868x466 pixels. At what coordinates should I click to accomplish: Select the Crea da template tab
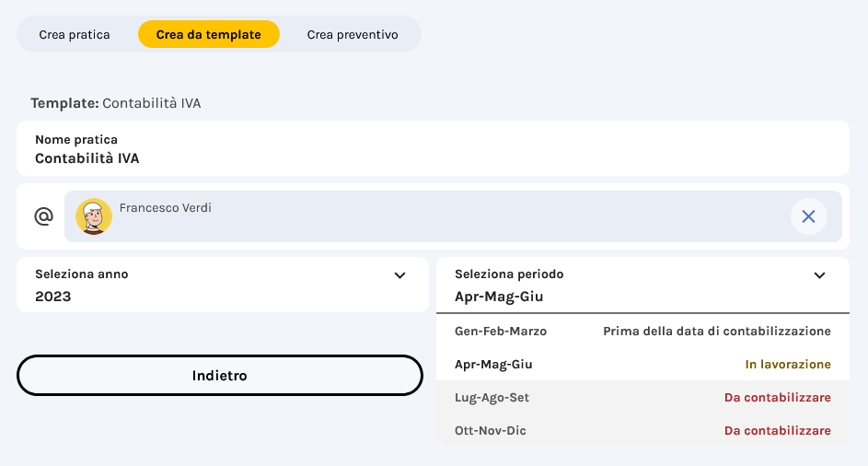[208, 35]
